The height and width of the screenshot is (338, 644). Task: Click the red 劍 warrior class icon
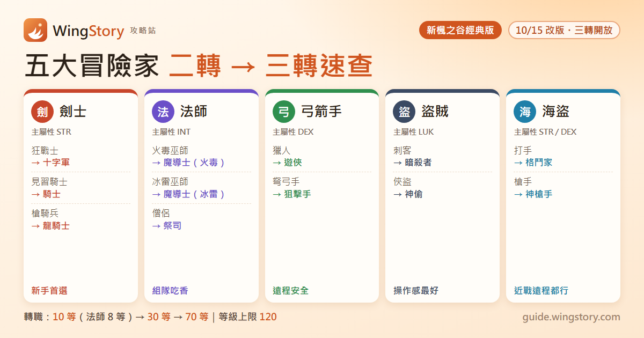tap(43, 112)
